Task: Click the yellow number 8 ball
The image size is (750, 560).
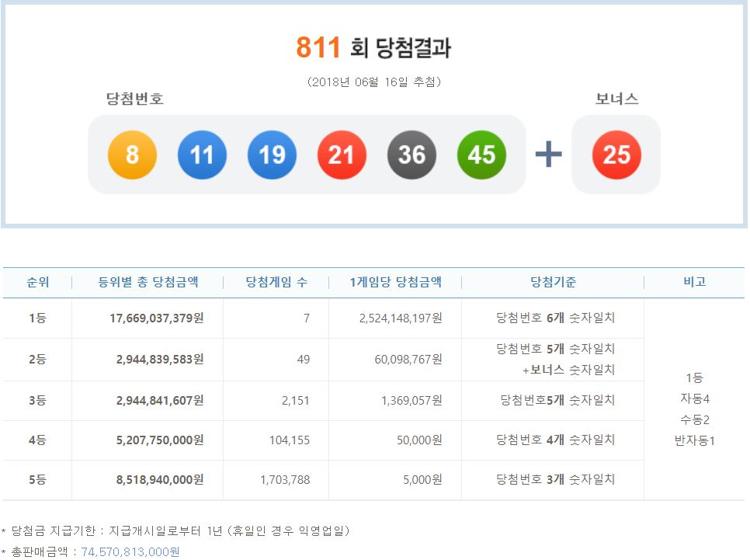Action: click(x=132, y=155)
